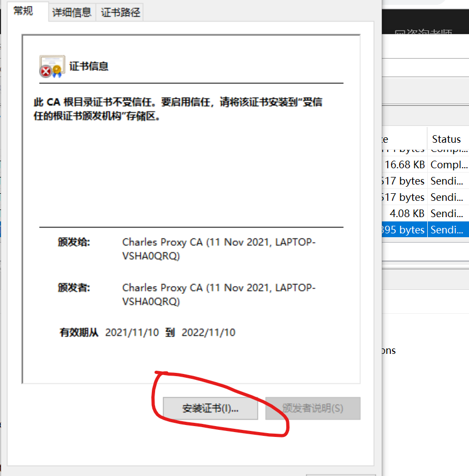Select the 证书信息 heading text
Screen dimensions: 469x476
click(89, 66)
